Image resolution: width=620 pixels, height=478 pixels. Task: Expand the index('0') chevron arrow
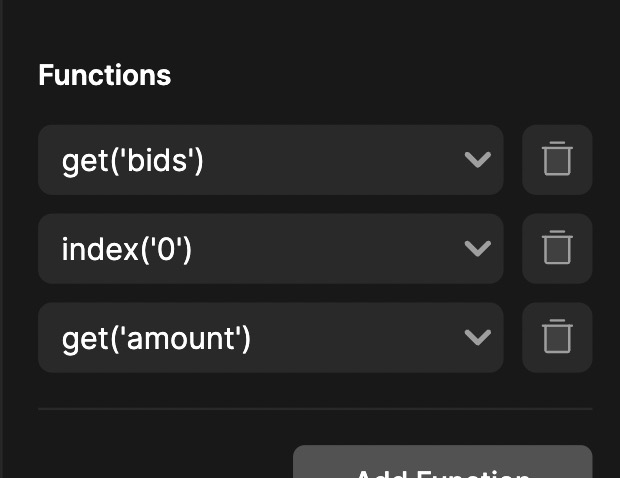coord(478,249)
